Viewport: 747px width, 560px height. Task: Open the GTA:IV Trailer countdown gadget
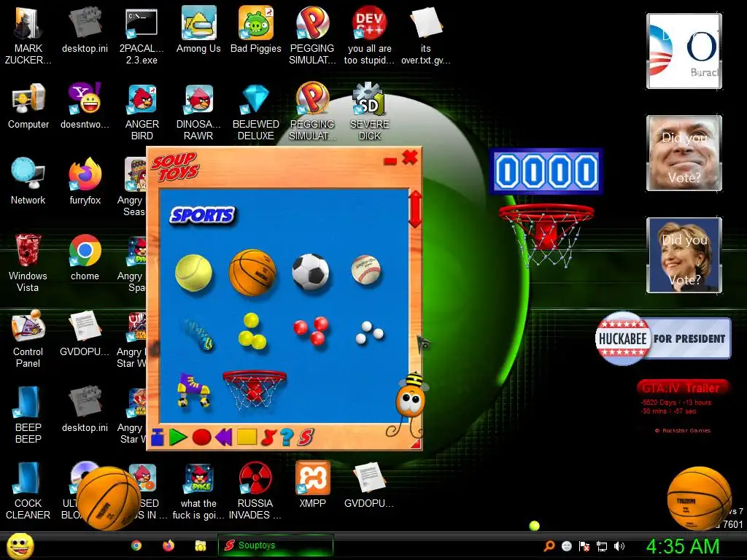click(682, 407)
